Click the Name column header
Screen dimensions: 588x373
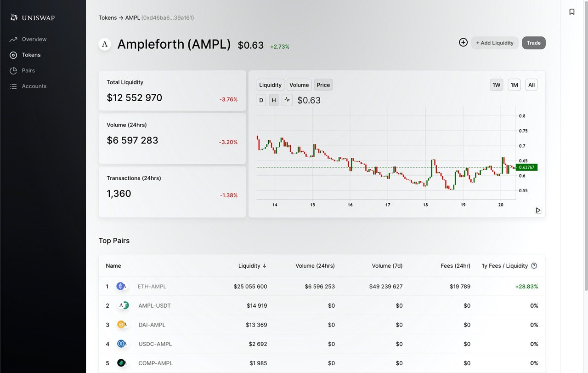(113, 266)
